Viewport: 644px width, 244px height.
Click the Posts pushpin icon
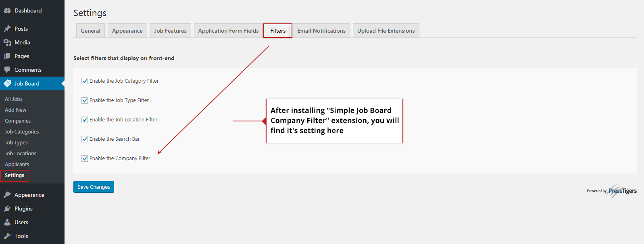click(x=7, y=29)
